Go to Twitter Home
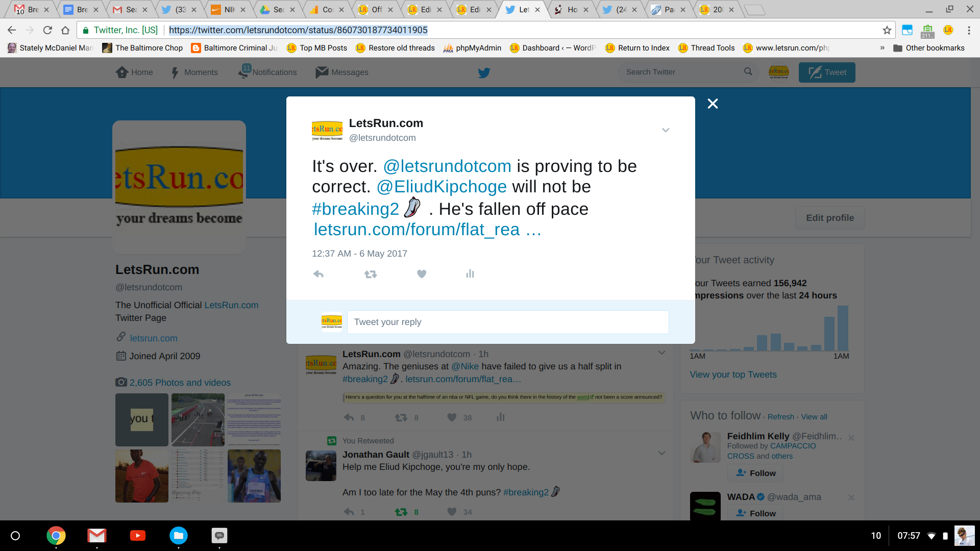 [x=134, y=72]
